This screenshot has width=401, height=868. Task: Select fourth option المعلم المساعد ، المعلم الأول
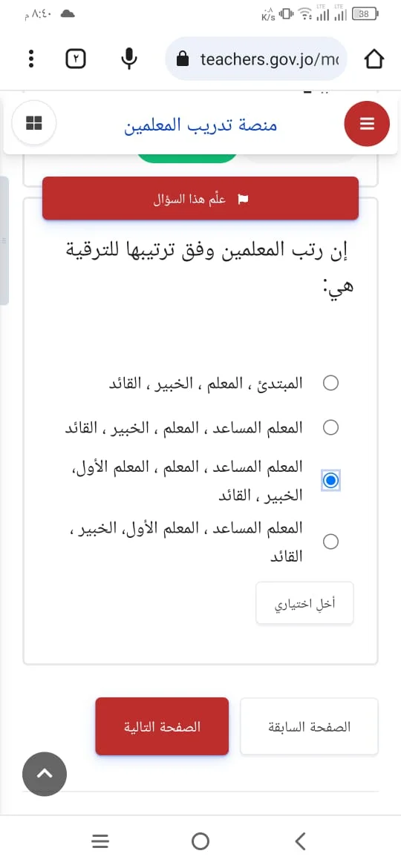tap(330, 542)
